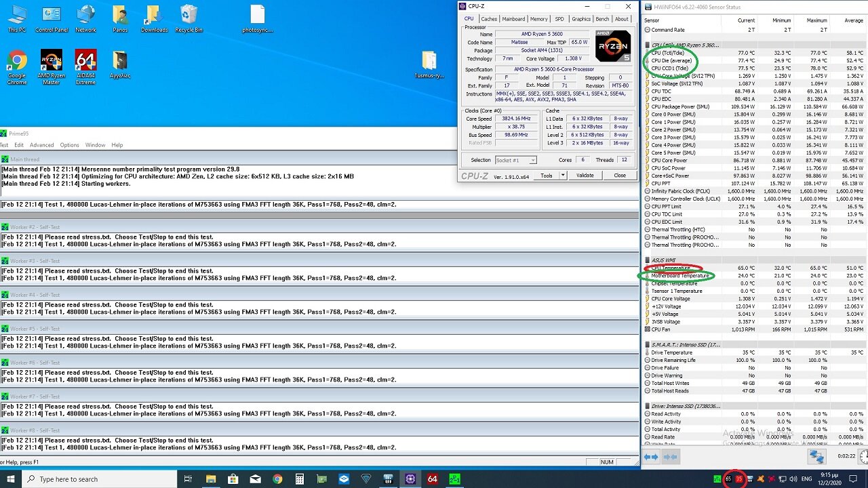Switch to Prime95 green taskbar icon
The width and height of the screenshot is (868, 488).
[x=454, y=479]
